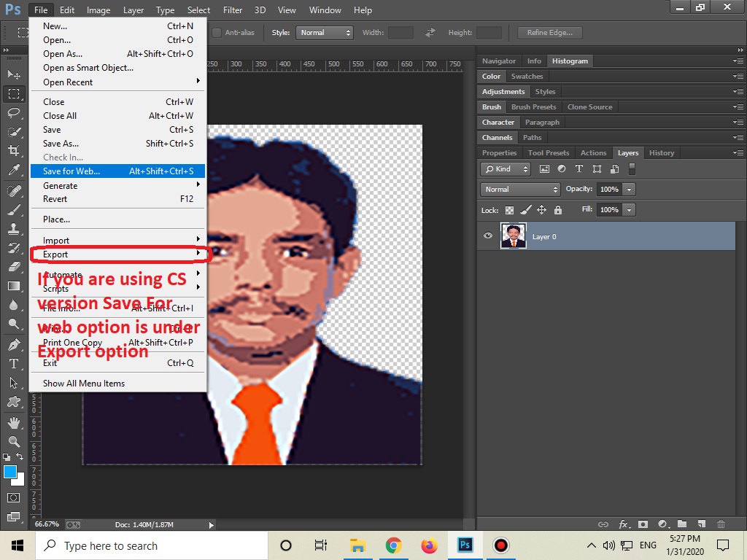Click the Refine Edge button
This screenshot has width=747, height=560.
(549, 32)
